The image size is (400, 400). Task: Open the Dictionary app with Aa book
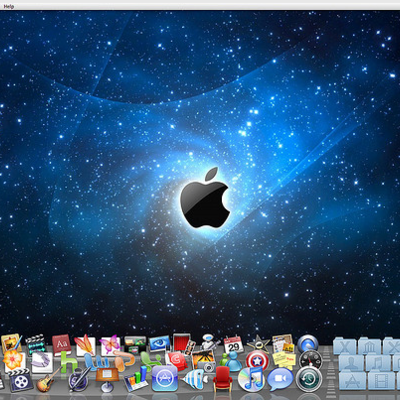click(x=61, y=345)
